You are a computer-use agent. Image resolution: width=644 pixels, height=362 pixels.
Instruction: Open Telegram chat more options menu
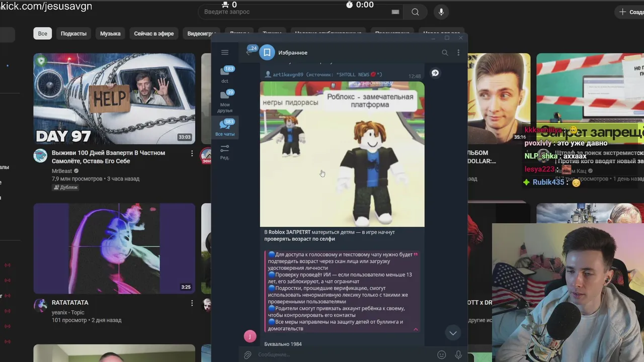[458, 52]
